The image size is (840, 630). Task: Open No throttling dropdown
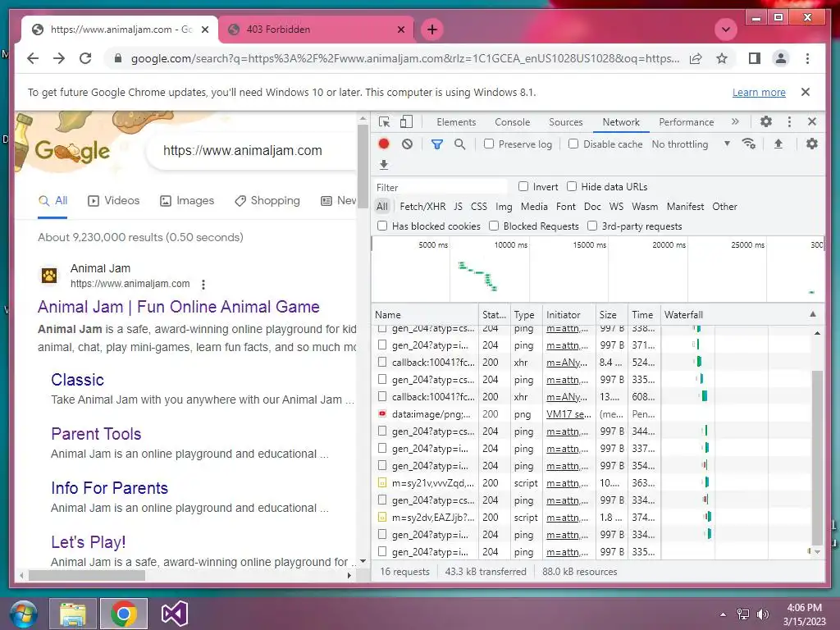[691, 144]
